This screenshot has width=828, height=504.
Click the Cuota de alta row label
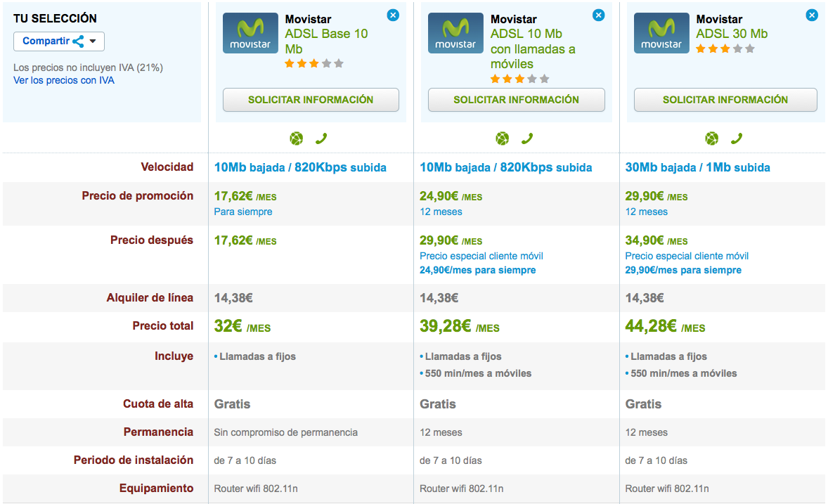click(x=158, y=404)
